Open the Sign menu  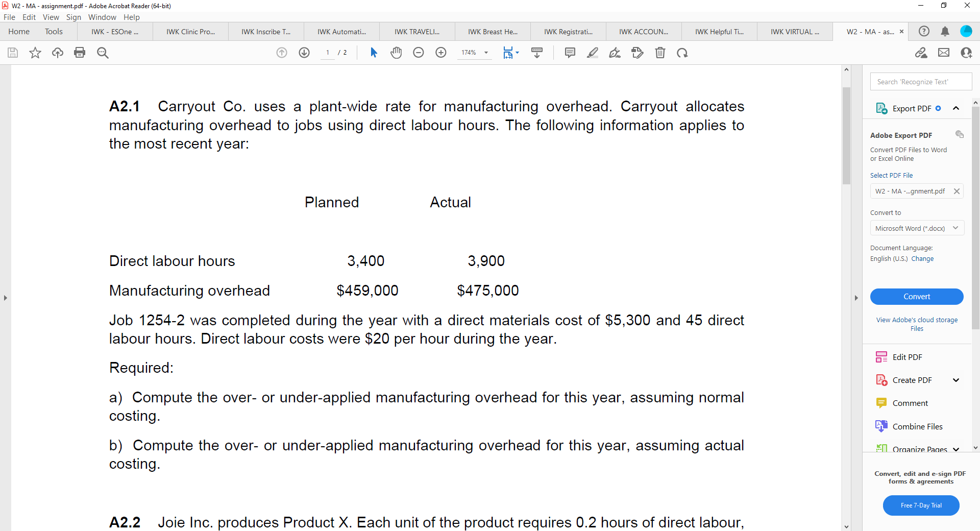pyautogui.click(x=73, y=17)
